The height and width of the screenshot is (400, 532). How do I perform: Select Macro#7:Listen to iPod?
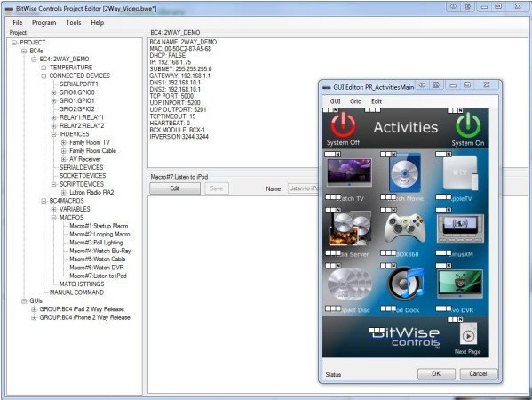[98, 276]
